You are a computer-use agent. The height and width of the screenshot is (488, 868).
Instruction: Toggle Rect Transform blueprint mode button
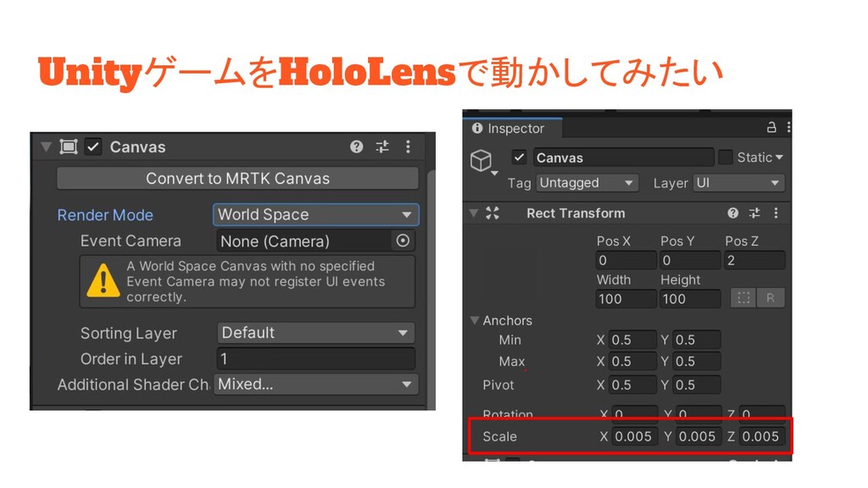click(743, 298)
